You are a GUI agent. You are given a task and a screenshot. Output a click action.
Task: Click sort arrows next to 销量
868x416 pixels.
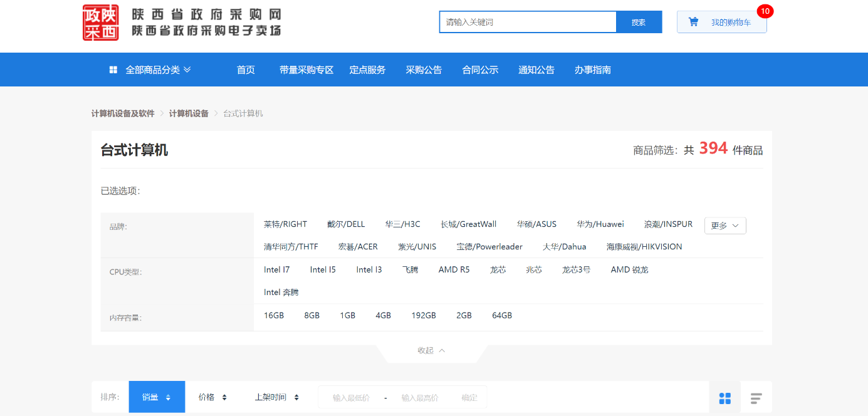tap(168, 397)
